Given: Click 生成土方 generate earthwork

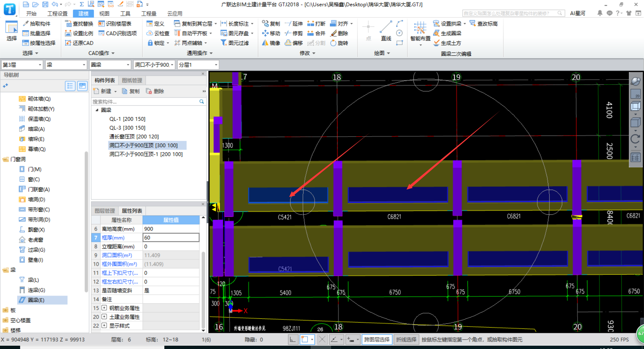Looking at the screenshot, I should click(447, 43).
